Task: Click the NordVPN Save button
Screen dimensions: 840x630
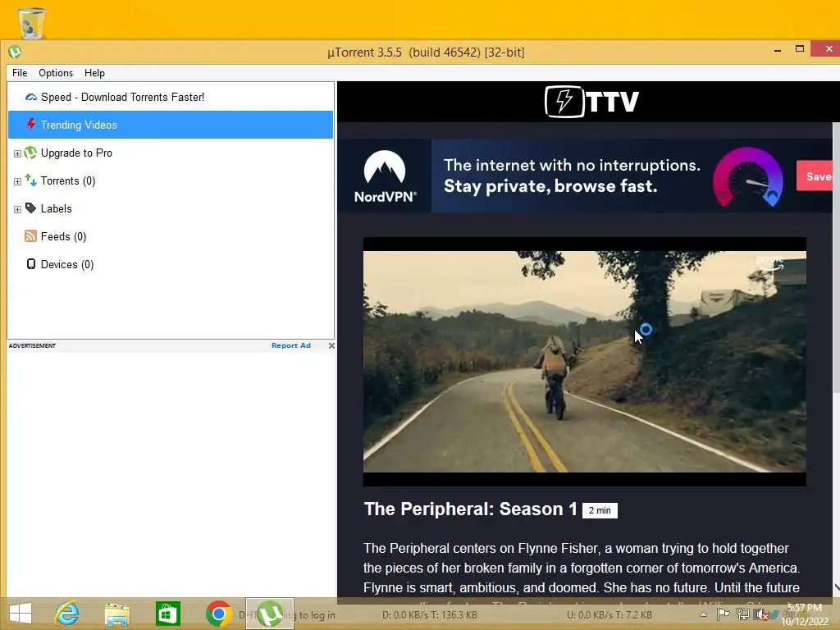Action: point(815,176)
